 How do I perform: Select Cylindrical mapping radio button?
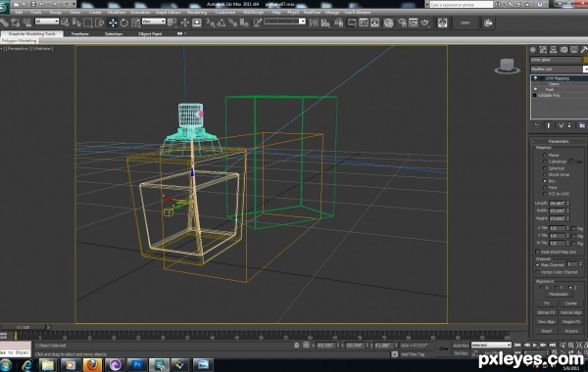[545, 162]
